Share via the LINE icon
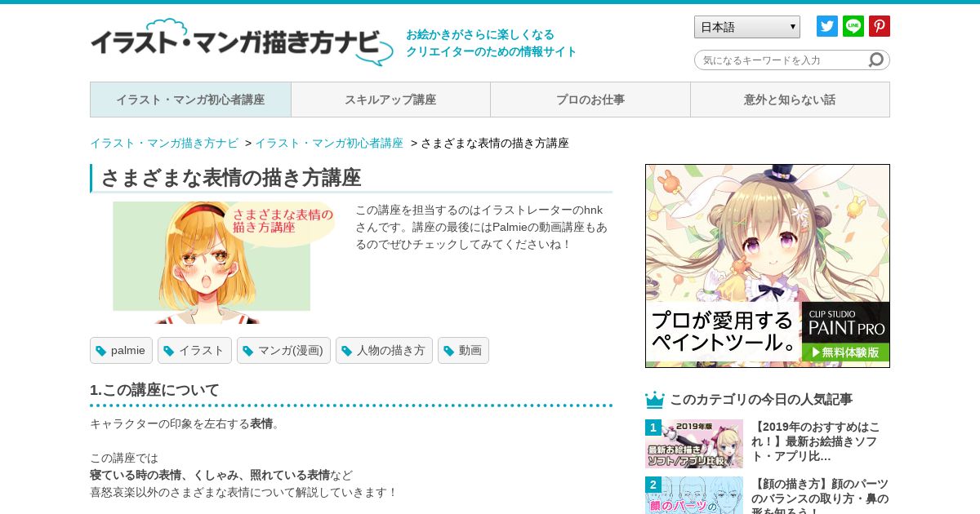This screenshot has height=514, width=980. coord(853,26)
